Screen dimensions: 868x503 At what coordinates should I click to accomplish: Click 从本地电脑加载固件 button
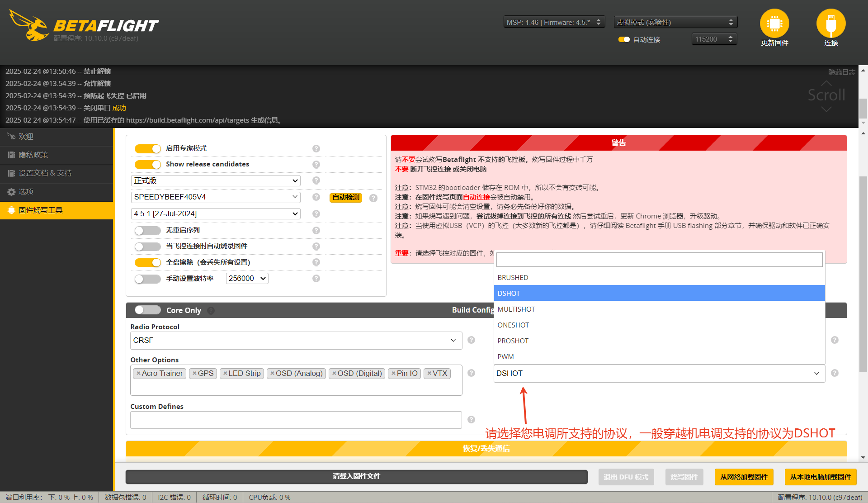coord(821,477)
